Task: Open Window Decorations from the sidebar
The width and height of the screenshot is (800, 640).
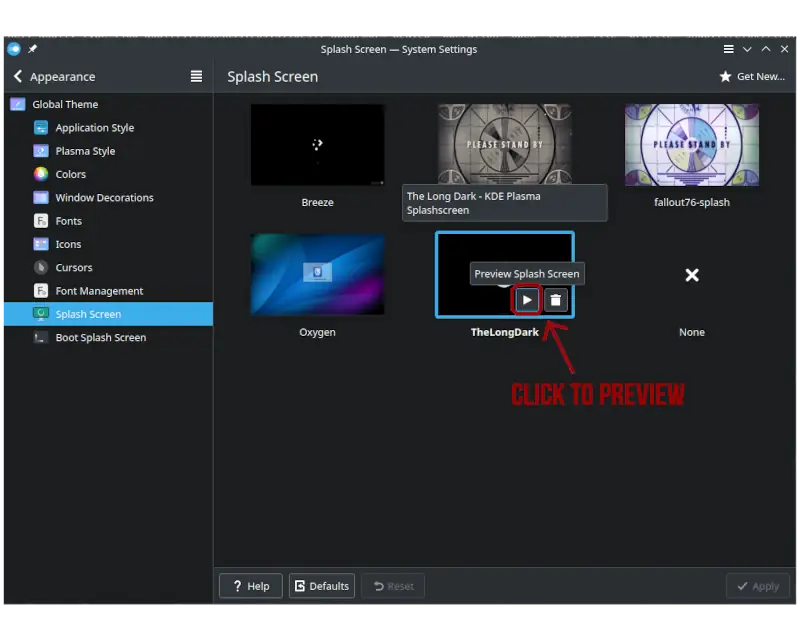Action: (104, 198)
